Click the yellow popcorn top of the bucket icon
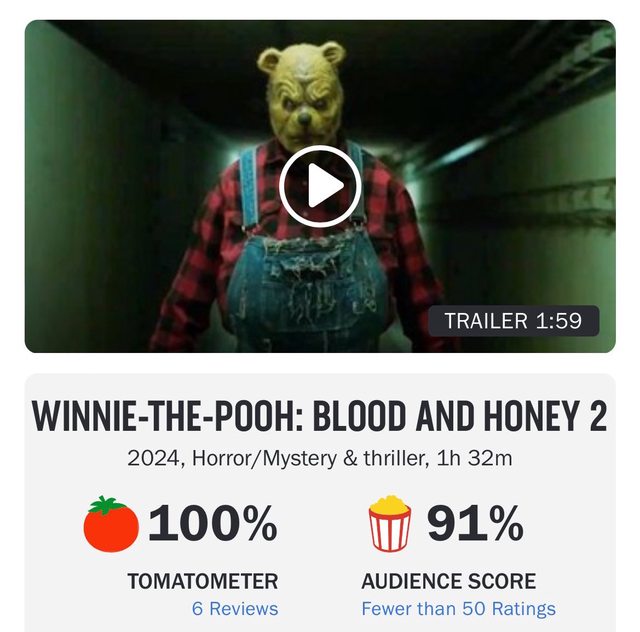Screen dimensions: 640x632 [x=390, y=505]
